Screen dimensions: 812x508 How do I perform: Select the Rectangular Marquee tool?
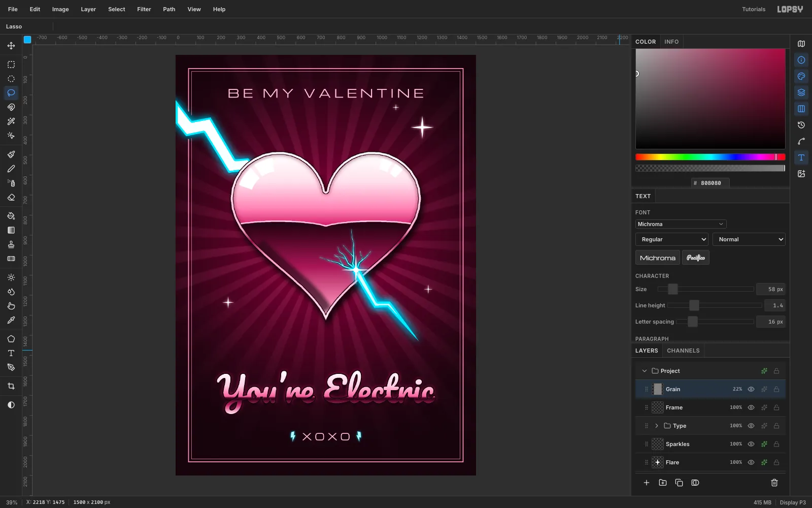11,65
